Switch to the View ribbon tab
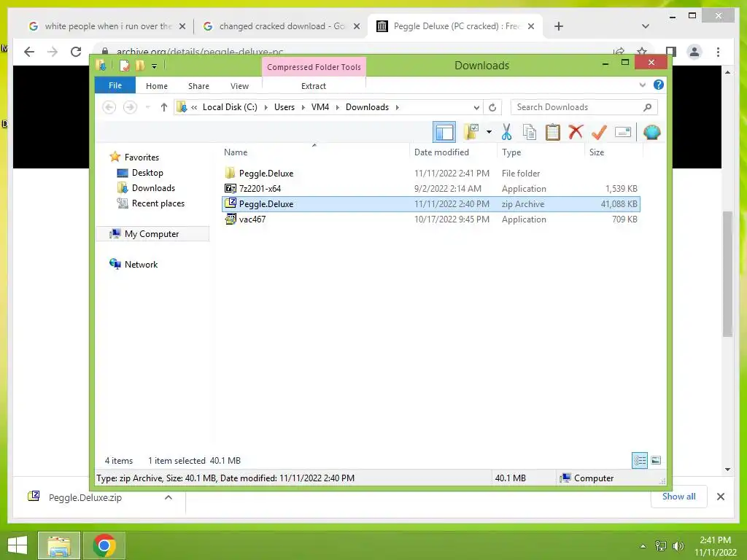 (239, 86)
